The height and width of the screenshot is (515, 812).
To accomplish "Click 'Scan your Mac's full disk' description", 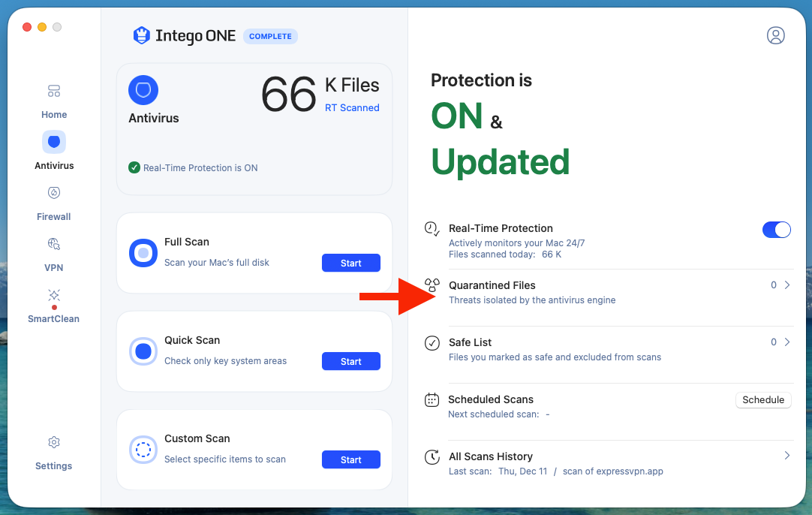I will click(216, 263).
